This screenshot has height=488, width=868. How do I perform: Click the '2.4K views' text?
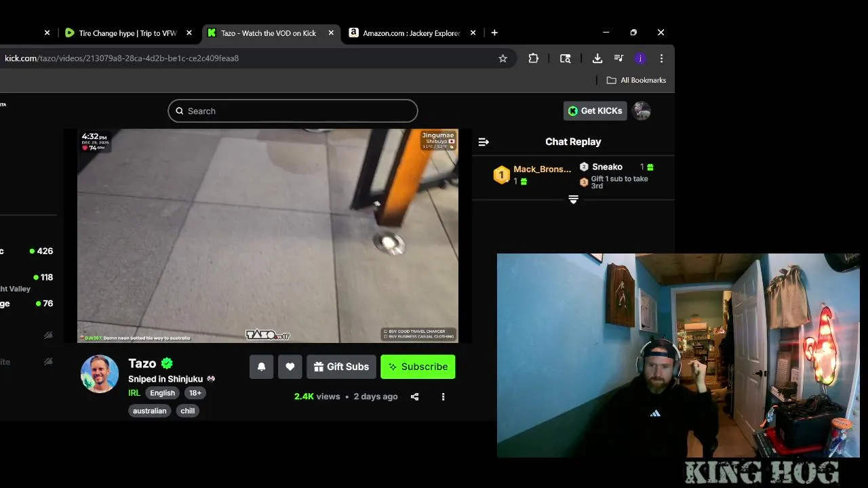(x=317, y=396)
